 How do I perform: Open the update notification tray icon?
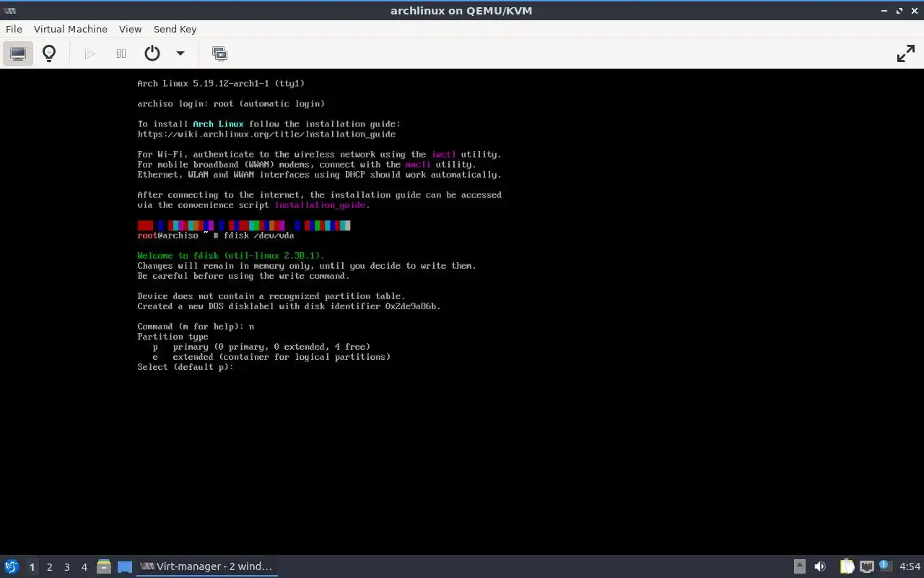884,566
